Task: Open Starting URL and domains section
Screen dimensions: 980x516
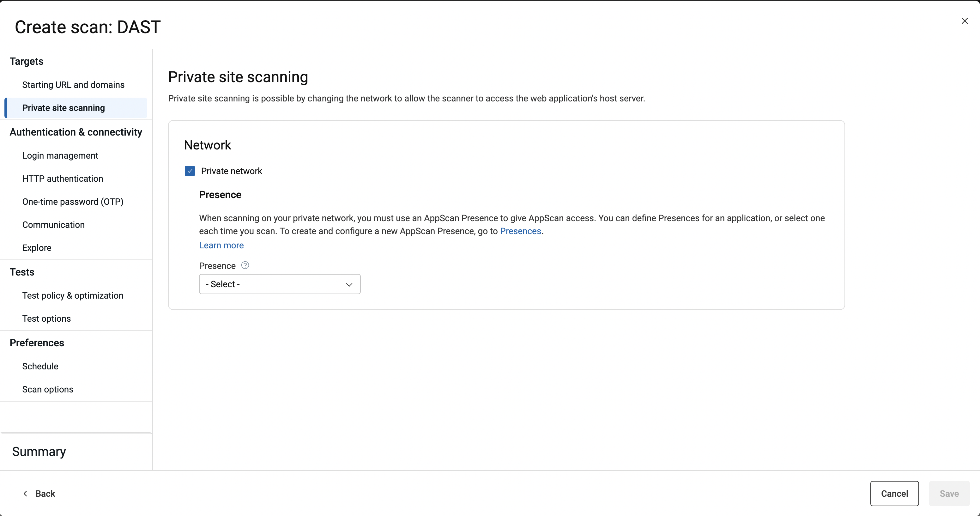Action: tap(73, 84)
